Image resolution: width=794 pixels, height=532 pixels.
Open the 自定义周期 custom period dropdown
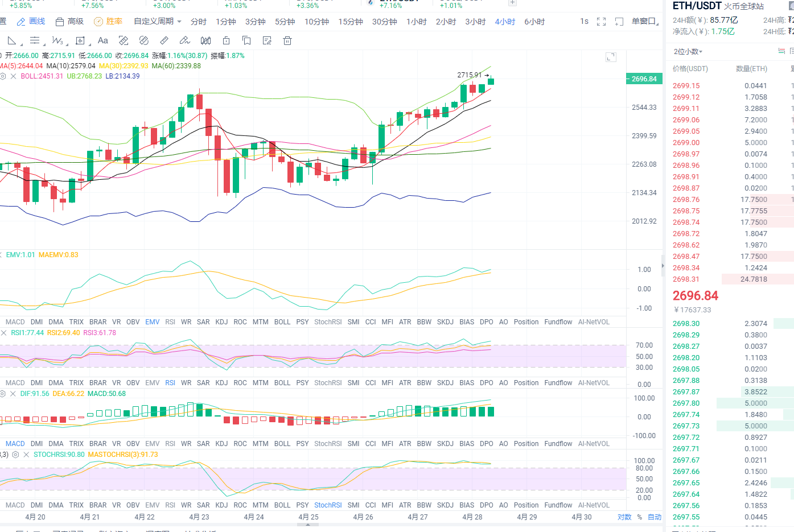tap(157, 22)
